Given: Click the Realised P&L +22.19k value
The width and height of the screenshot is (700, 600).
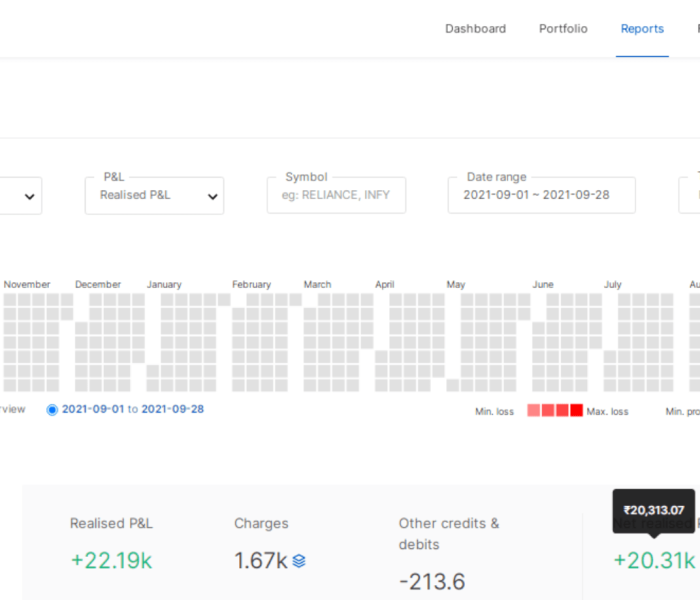Looking at the screenshot, I should pyautogui.click(x=111, y=560).
